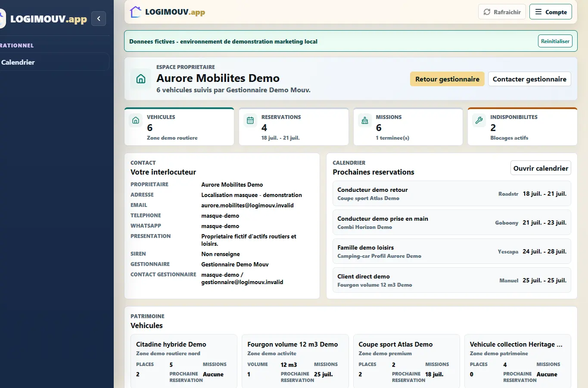Open the Missions summary card
The image size is (588, 388).
(408, 127)
